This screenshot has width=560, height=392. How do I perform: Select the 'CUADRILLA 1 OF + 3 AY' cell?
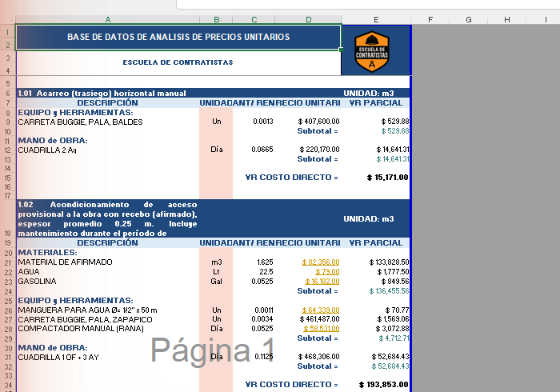107,357
